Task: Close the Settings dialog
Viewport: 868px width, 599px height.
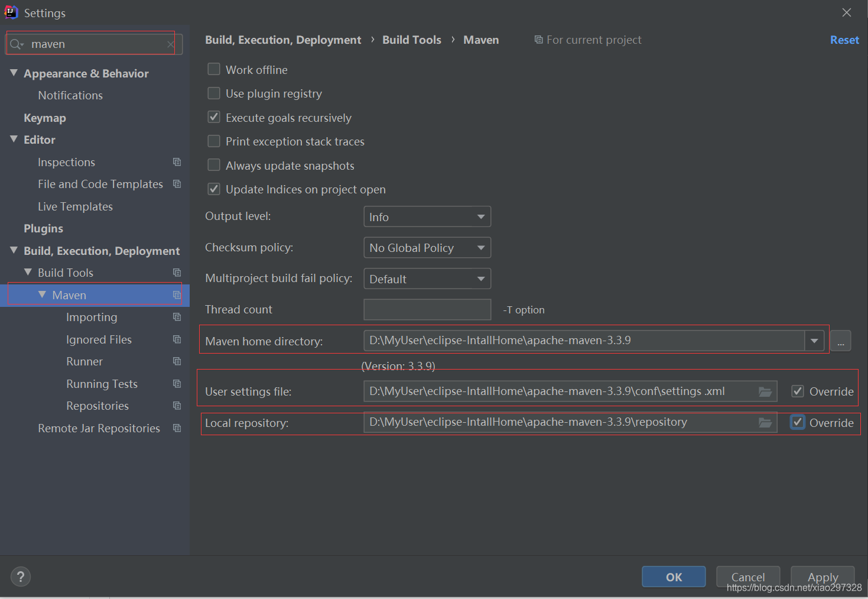Action: (847, 12)
